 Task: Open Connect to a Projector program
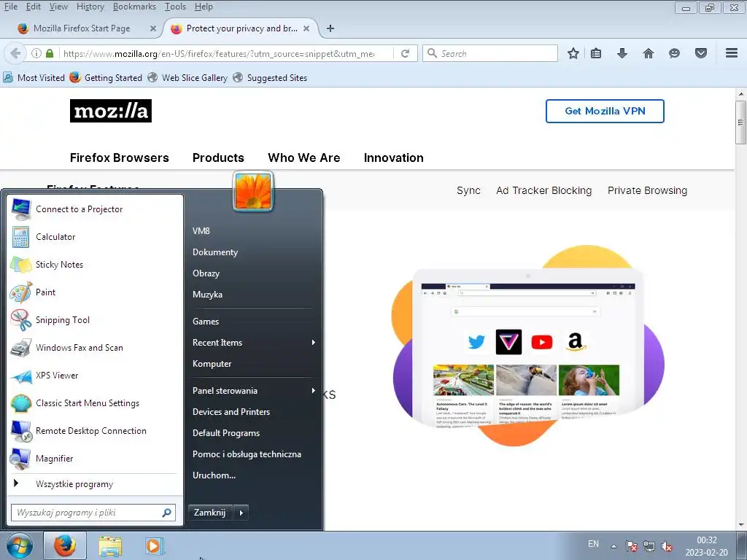(x=79, y=209)
